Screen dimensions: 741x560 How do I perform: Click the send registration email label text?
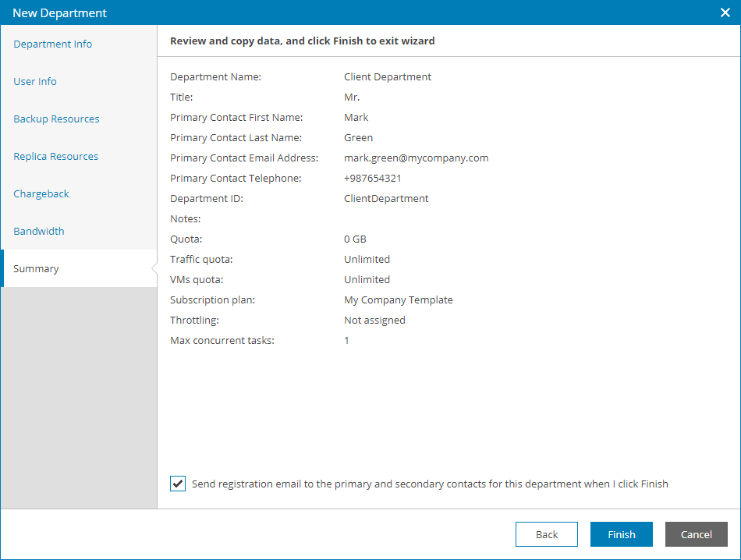[x=430, y=484]
